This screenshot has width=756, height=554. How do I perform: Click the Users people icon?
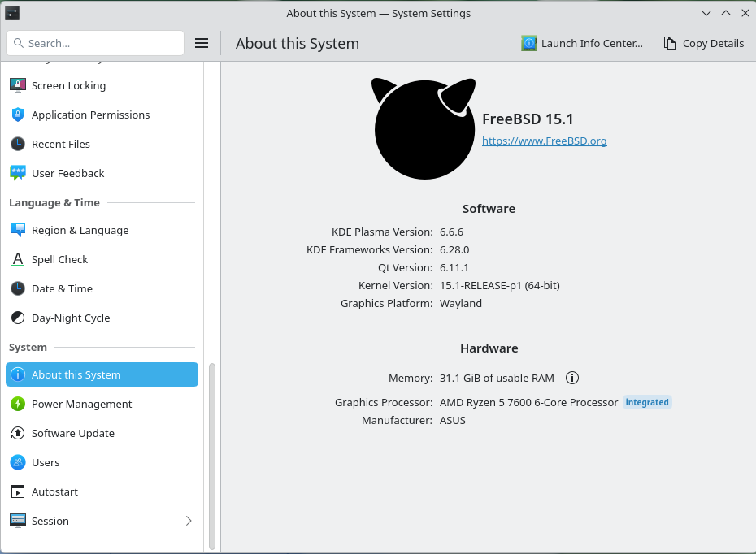point(18,462)
